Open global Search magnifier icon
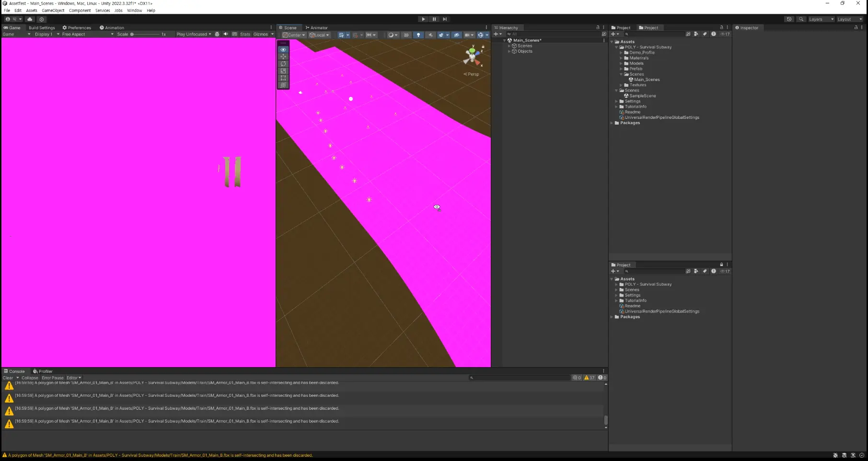 (x=801, y=19)
